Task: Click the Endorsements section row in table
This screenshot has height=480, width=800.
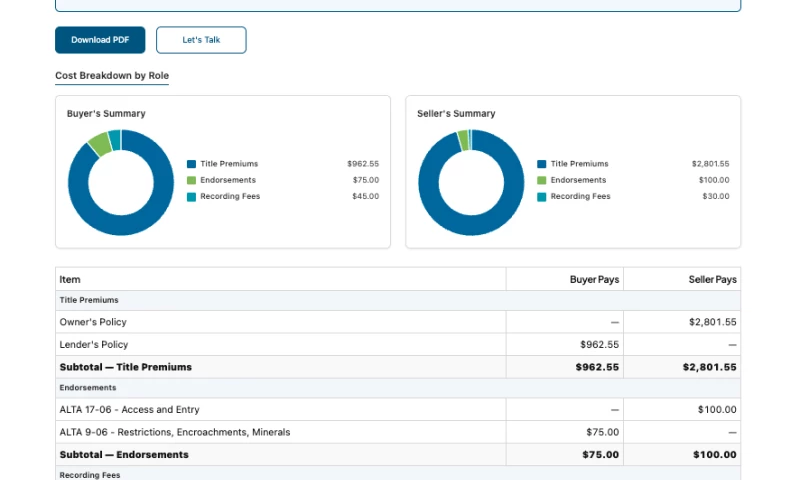Action: point(398,388)
